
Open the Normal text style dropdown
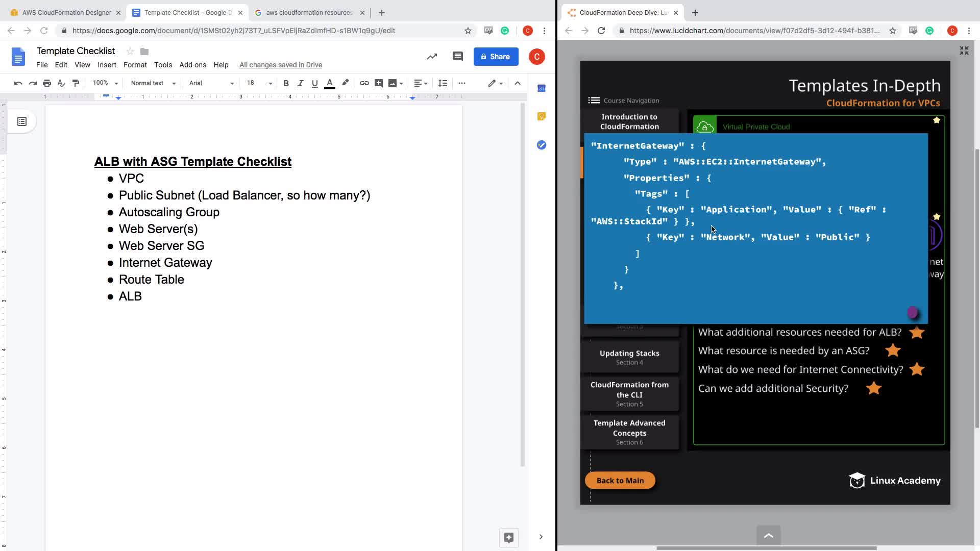153,83
